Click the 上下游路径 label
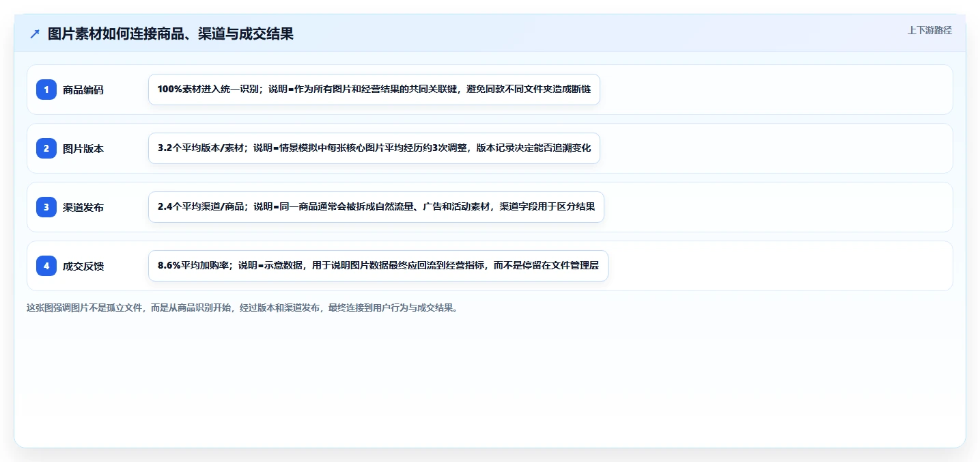Image resolution: width=980 pixels, height=462 pixels. click(x=929, y=30)
